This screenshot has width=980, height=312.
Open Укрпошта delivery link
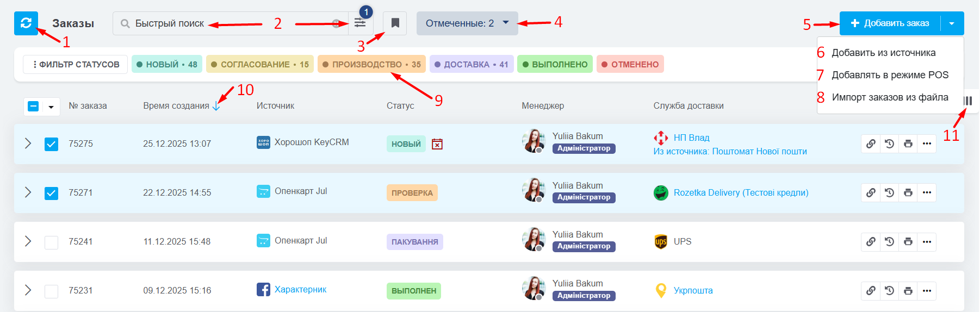pyautogui.click(x=693, y=291)
